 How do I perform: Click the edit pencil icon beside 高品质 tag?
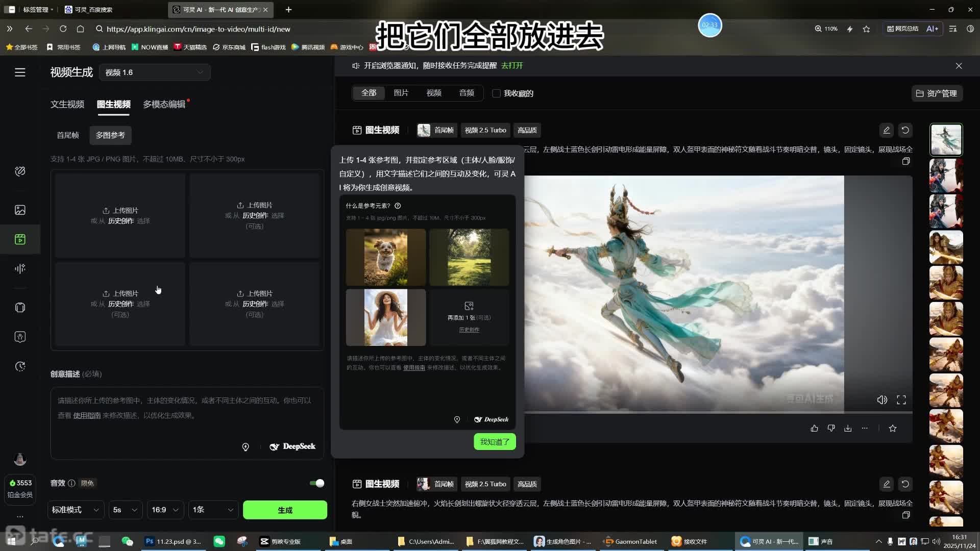click(887, 130)
